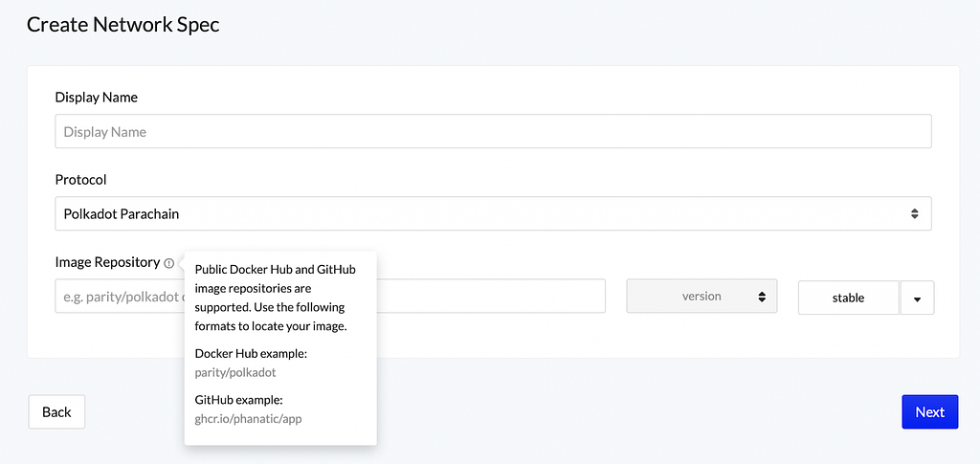Focus the Display Name text field
This screenshot has width=980, height=464.
tap(492, 132)
